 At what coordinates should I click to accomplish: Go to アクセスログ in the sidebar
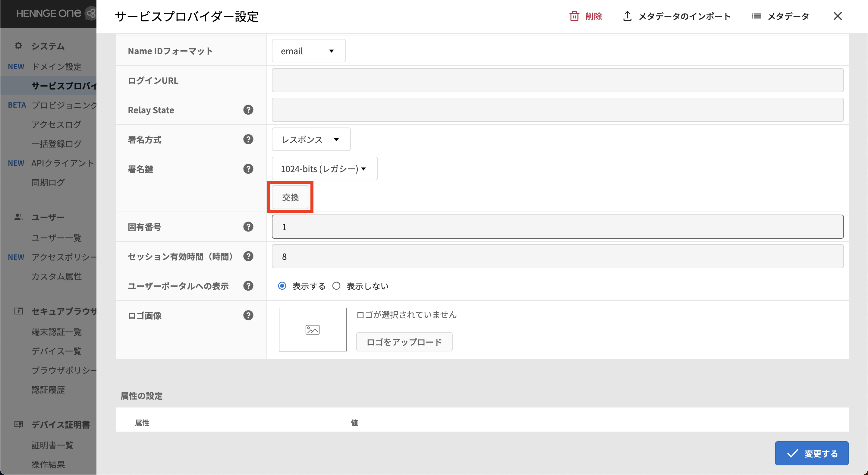[x=56, y=124]
